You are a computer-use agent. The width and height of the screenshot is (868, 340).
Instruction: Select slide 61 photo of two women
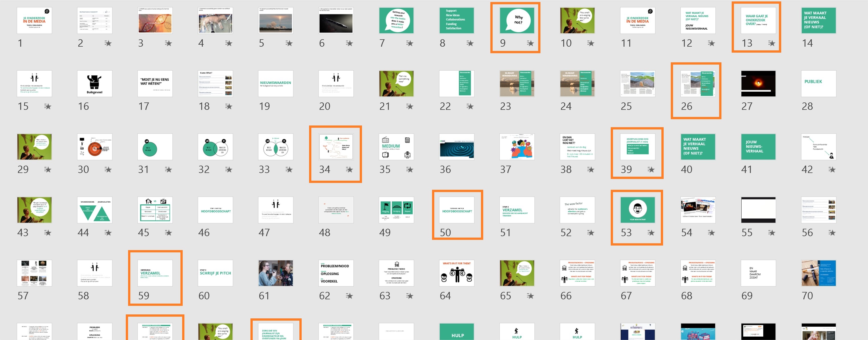point(276,273)
